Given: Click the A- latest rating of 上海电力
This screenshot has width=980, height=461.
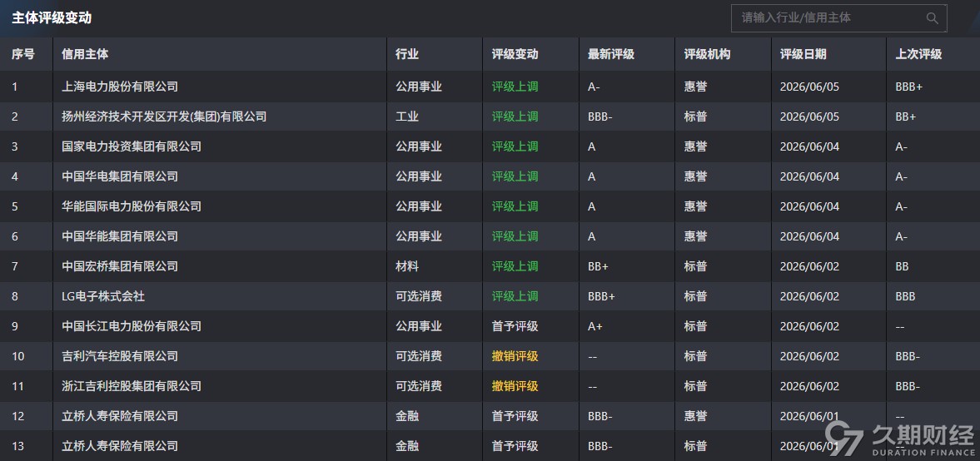Looking at the screenshot, I should (x=594, y=87).
